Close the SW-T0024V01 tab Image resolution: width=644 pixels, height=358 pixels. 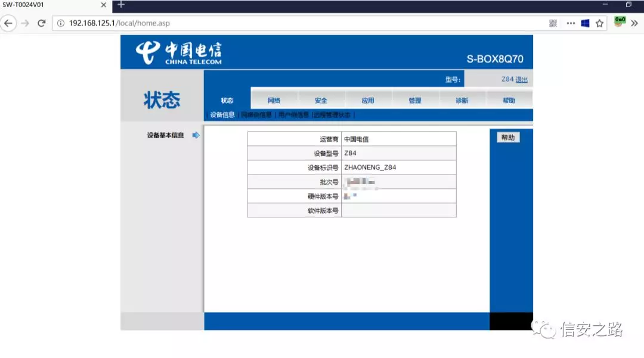(104, 5)
